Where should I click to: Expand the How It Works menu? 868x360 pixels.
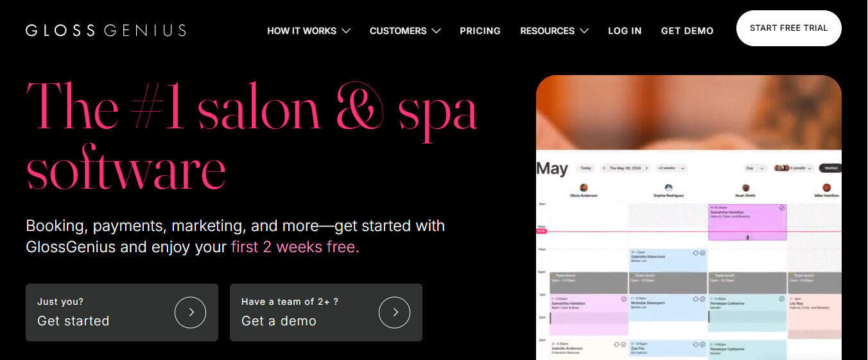[309, 31]
